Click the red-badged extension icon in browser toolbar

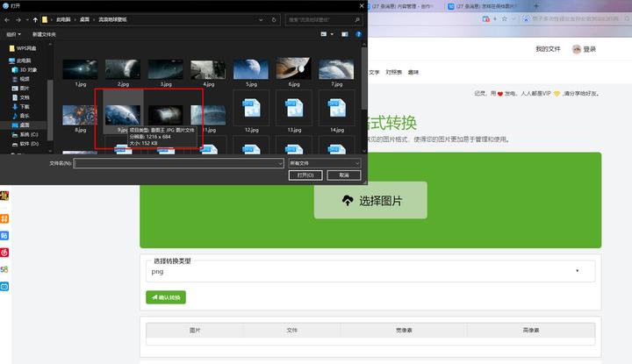point(486,19)
